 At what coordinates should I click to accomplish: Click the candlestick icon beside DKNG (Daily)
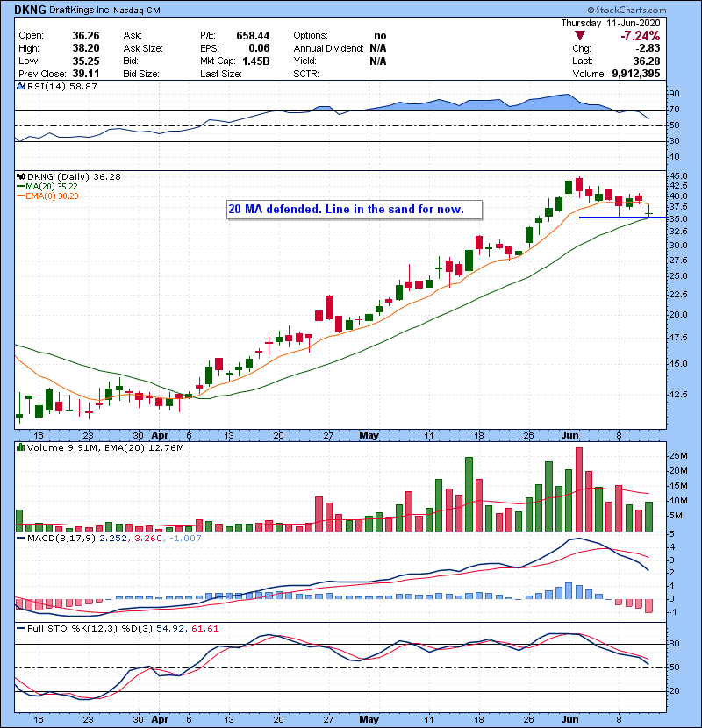tap(20, 176)
